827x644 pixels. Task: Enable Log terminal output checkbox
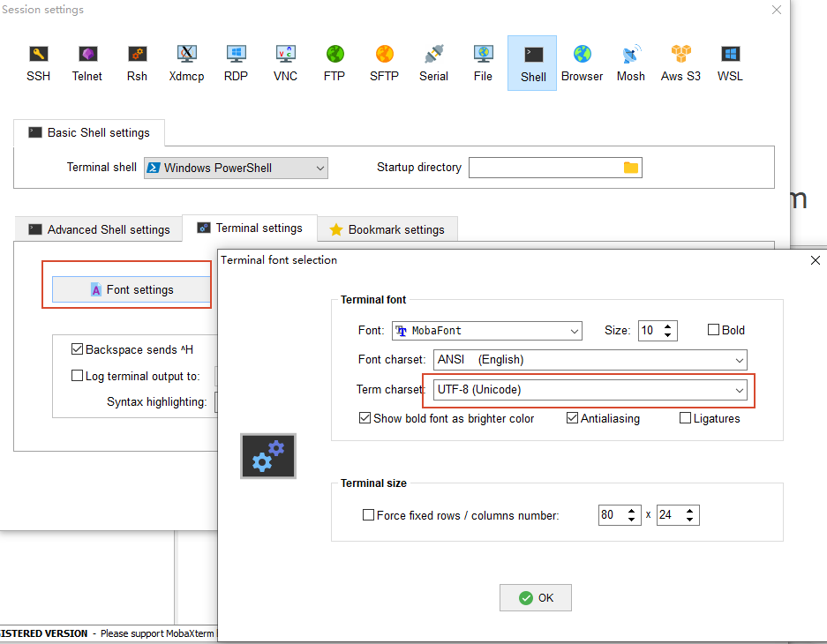click(x=77, y=376)
